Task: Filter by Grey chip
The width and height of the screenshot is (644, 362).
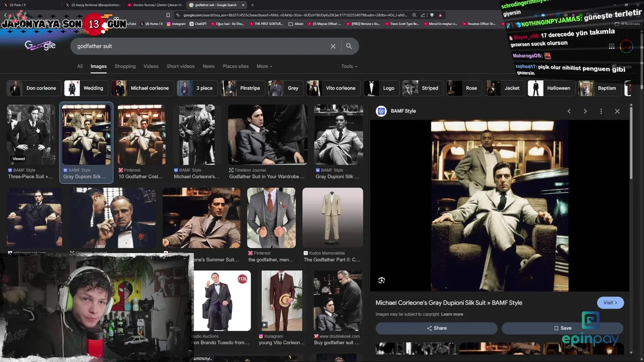Action: pos(285,88)
